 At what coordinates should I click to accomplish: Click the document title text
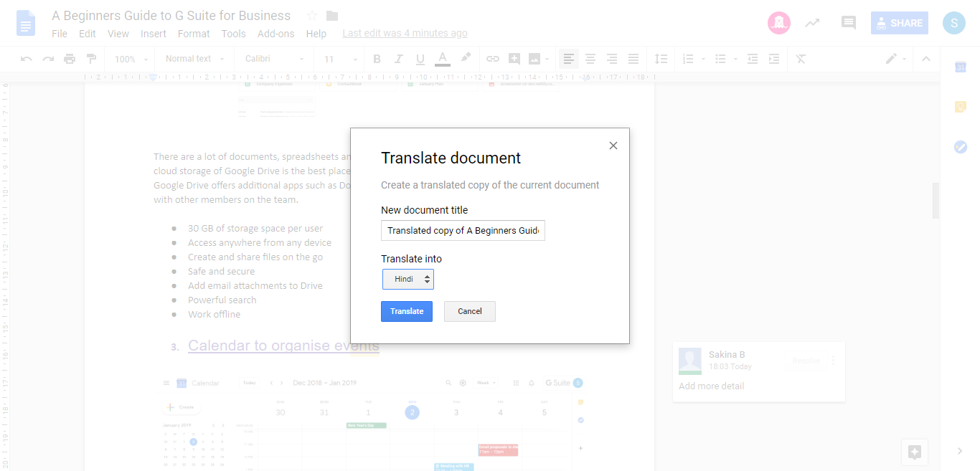pyautogui.click(x=171, y=16)
